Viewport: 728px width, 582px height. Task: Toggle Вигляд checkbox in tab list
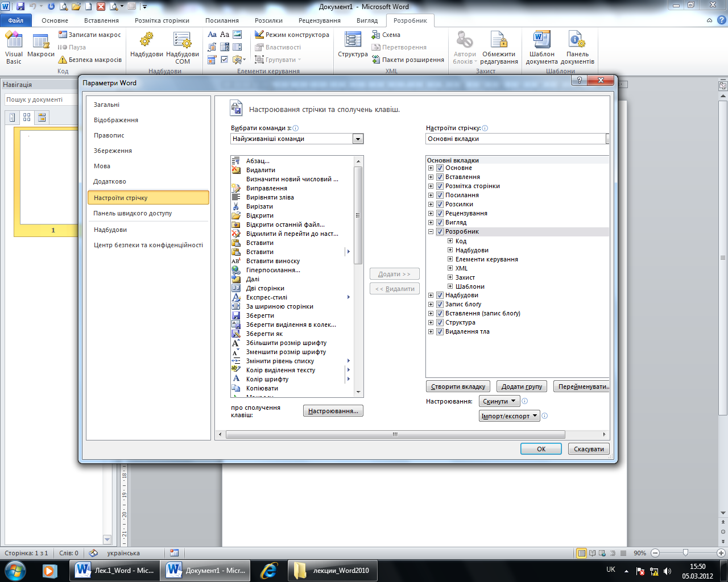[x=440, y=223]
